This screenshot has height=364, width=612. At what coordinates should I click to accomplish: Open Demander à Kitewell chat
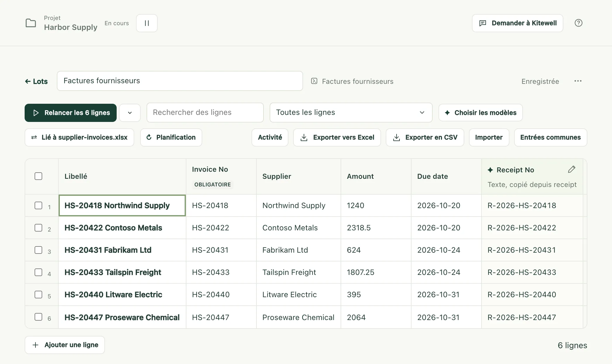pyautogui.click(x=517, y=23)
